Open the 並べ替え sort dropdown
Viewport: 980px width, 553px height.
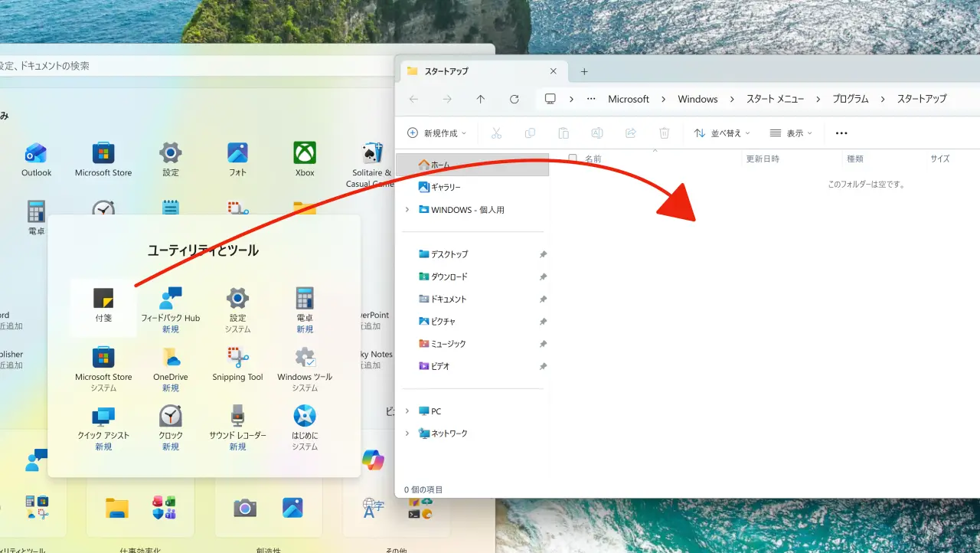click(x=722, y=133)
